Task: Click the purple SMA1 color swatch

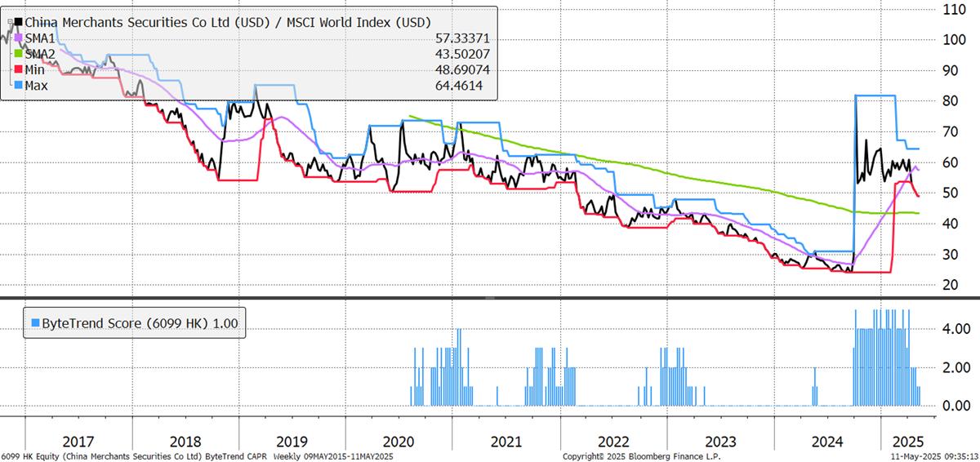Action: pyautogui.click(x=19, y=38)
